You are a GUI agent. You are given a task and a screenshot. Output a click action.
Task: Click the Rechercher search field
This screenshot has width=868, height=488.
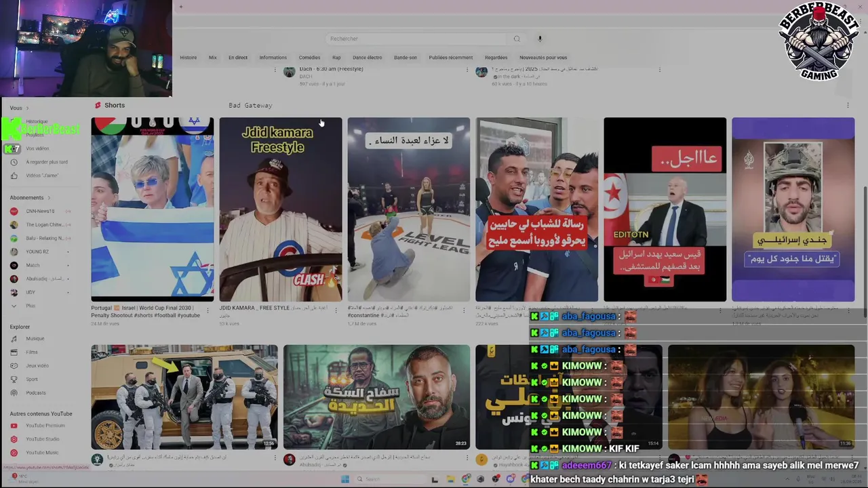(x=417, y=39)
